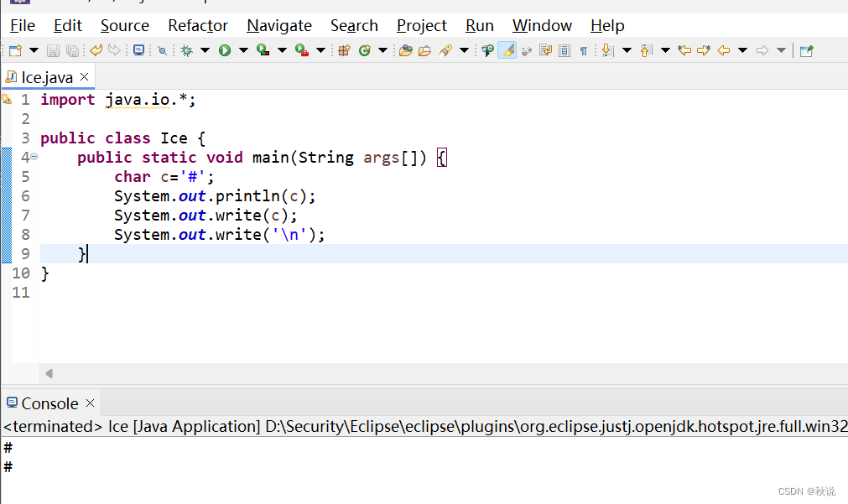848x504 pixels.
Task: Open the New wizard dropdown arrow
Action: (34, 50)
